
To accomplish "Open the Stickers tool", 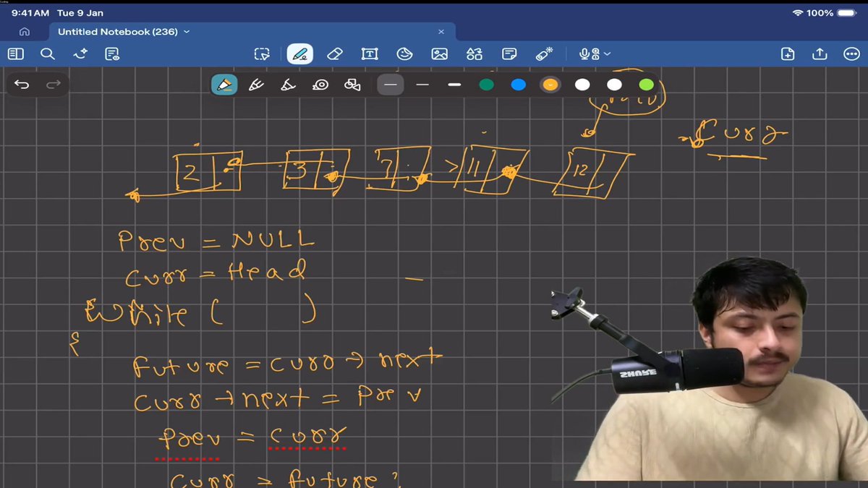I will point(404,54).
